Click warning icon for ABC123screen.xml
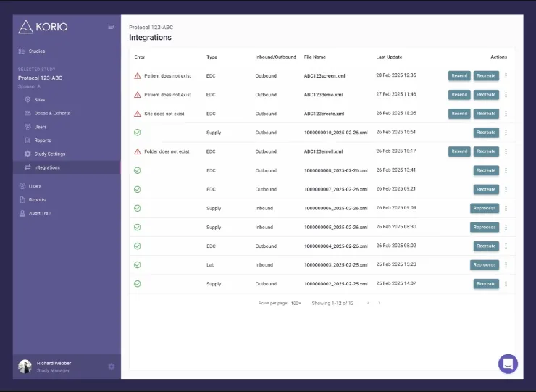This screenshot has width=536, height=392. (138, 76)
